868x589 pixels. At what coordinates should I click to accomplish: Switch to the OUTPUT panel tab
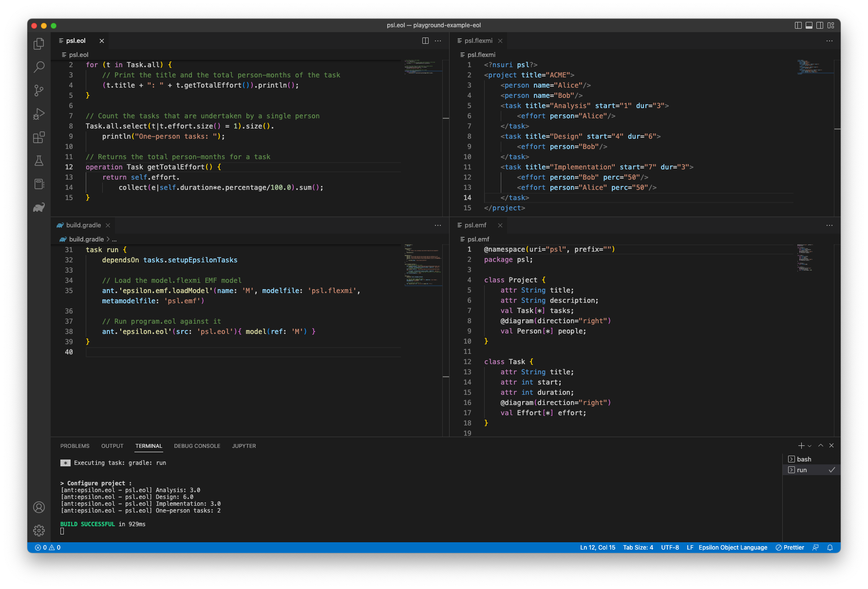tap(112, 446)
